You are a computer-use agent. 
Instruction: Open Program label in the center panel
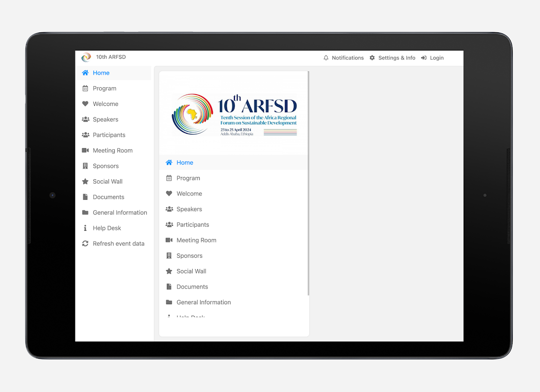pos(188,178)
